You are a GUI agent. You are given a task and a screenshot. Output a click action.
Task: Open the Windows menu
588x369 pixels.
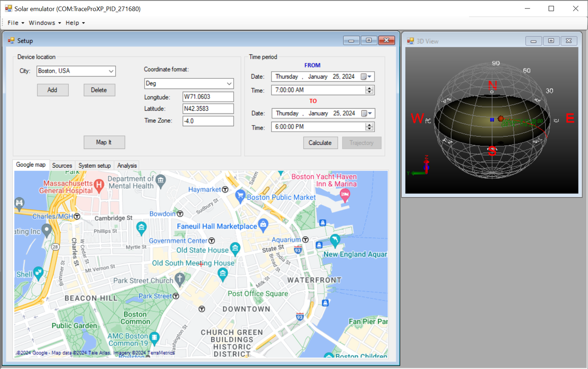click(x=45, y=23)
